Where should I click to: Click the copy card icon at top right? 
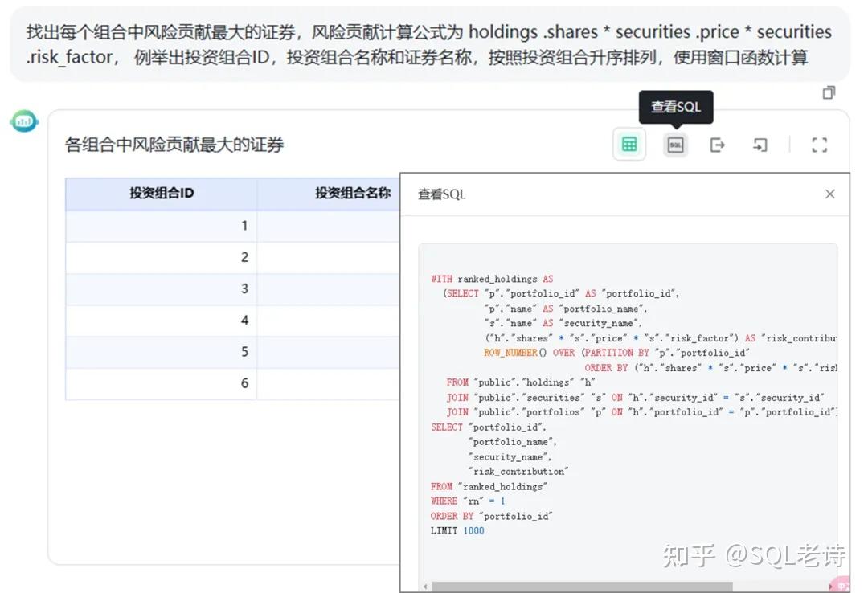pyautogui.click(x=829, y=92)
